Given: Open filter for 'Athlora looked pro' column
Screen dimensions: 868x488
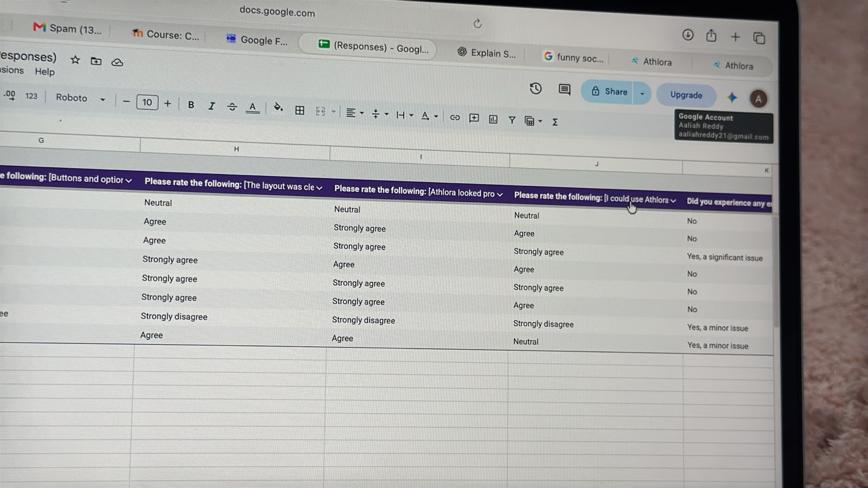Looking at the screenshot, I should coord(500,194).
